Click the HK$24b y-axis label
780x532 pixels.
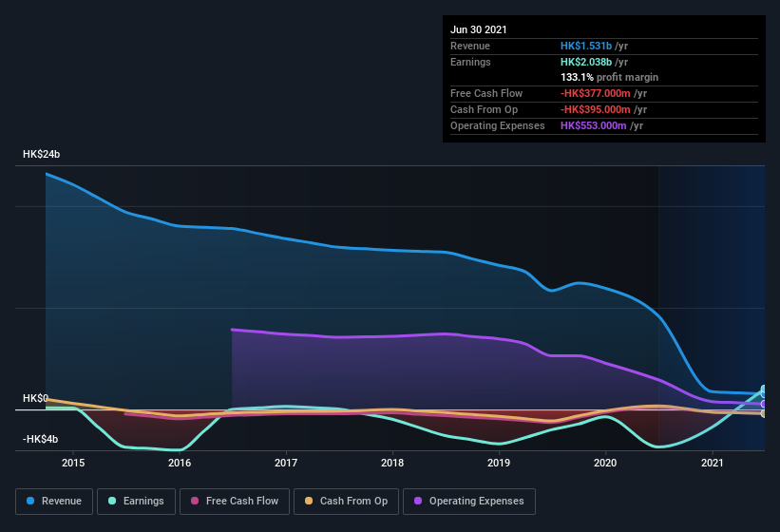tap(41, 154)
